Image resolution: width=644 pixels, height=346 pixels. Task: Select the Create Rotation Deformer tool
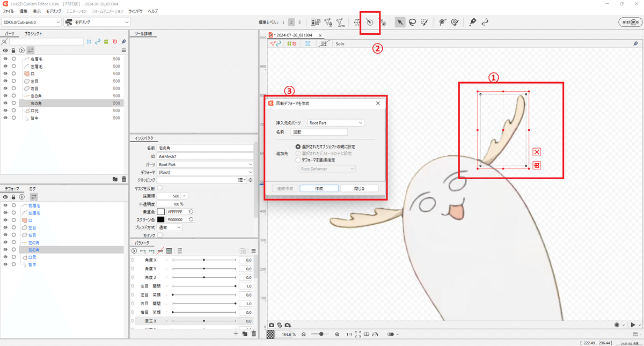[370, 22]
